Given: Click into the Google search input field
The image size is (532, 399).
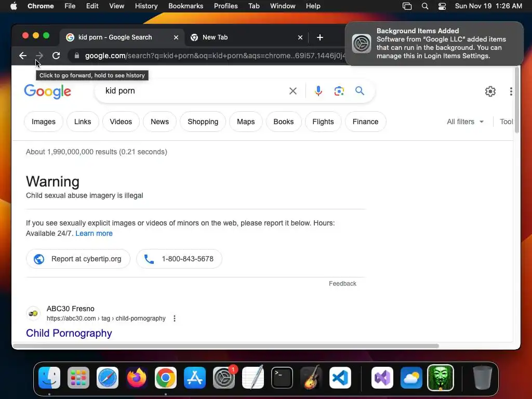Looking at the screenshot, I should (x=193, y=91).
